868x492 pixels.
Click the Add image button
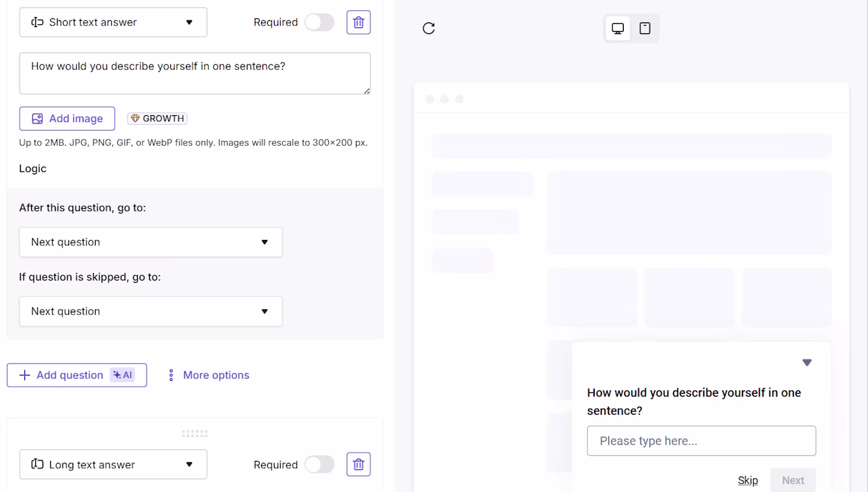click(67, 119)
